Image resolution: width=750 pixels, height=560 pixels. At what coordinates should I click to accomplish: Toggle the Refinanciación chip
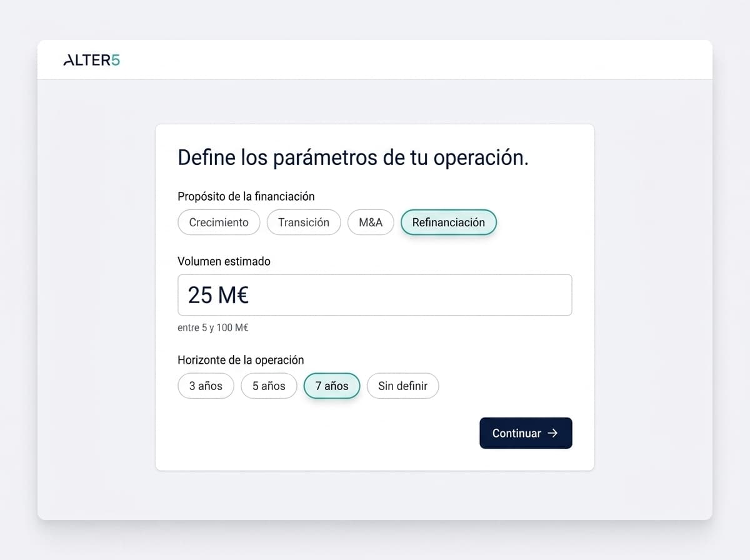pos(449,222)
